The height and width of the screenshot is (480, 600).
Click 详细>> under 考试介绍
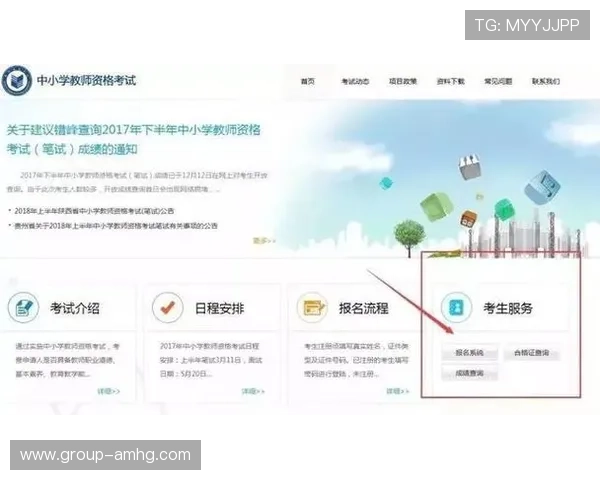[x=109, y=391]
